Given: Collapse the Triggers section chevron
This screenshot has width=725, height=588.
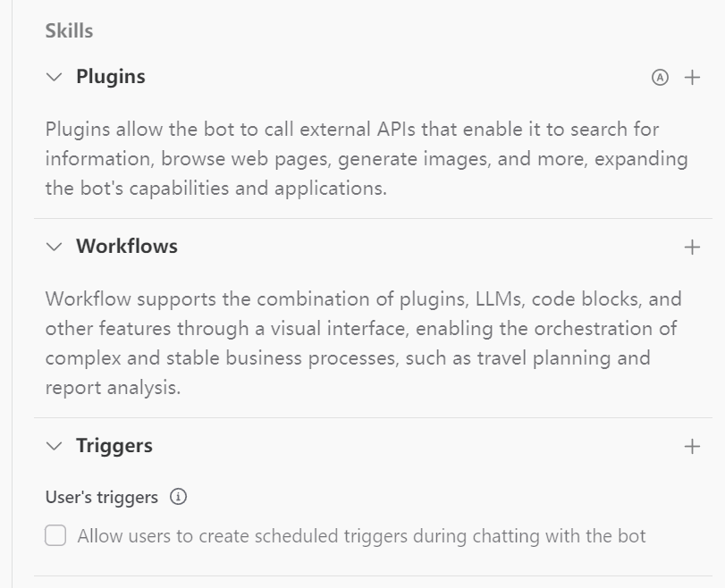Looking at the screenshot, I should pos(55,447).
